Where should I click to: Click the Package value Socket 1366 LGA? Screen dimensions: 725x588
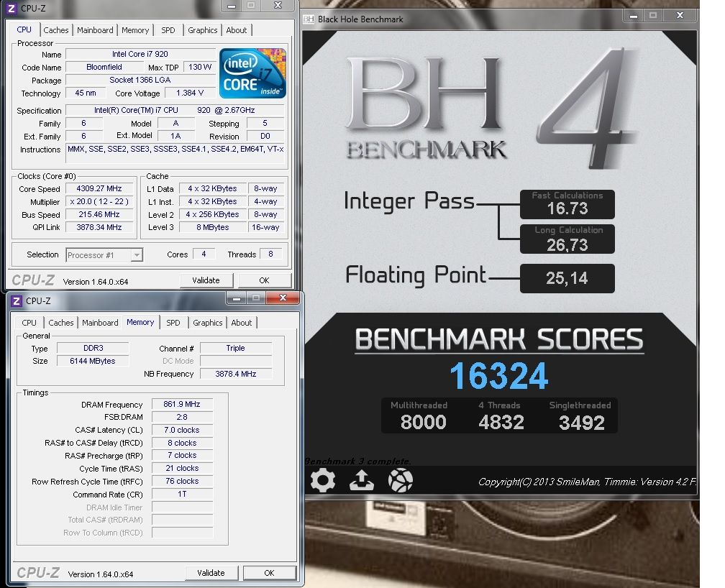(x=140, y=80)
